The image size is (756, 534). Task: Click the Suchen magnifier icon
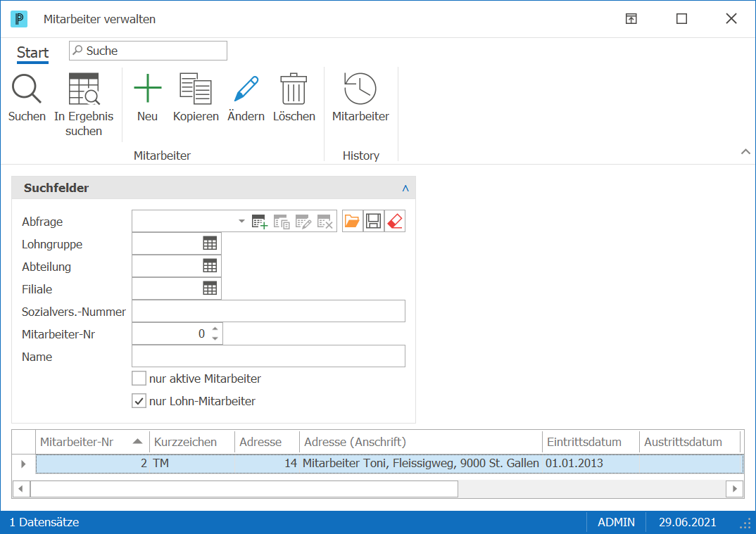(27, 89)
